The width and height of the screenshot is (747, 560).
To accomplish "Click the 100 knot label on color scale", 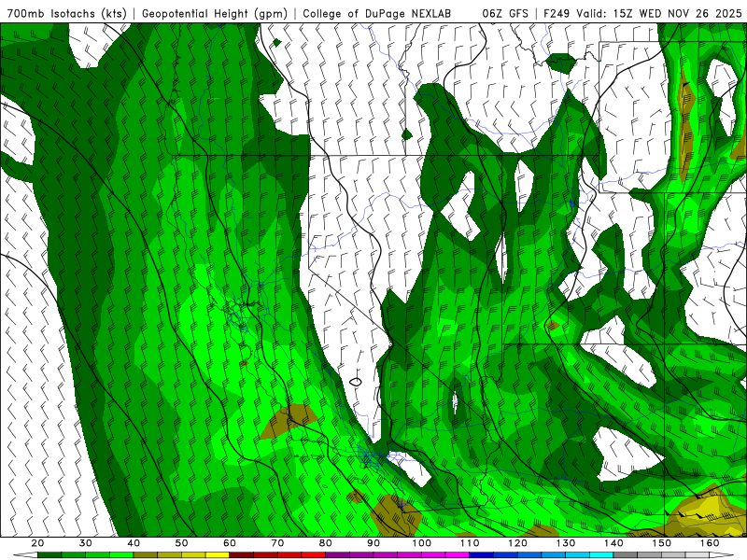I will 422,543.
